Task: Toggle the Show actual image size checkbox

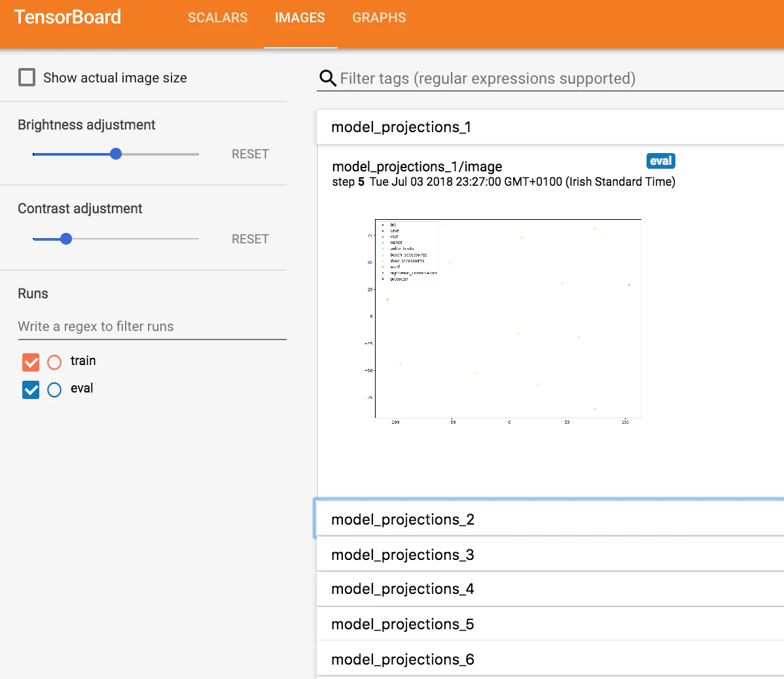Action: click(x=27, y=78)
